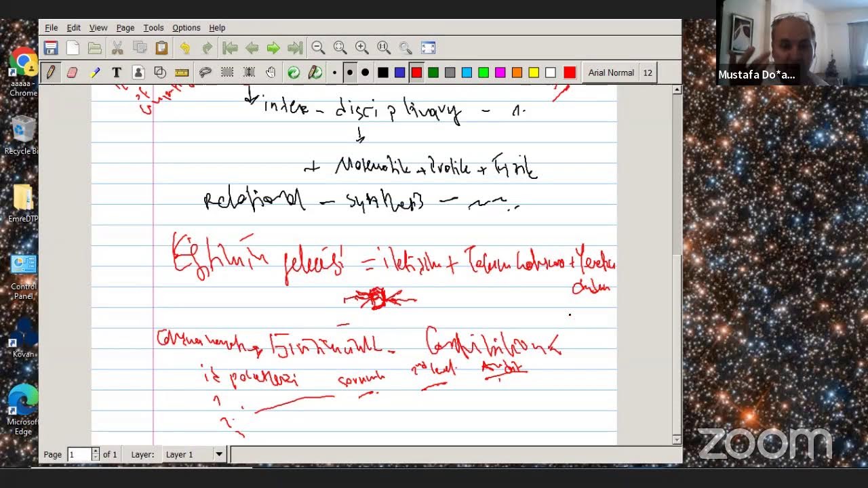This screenshot has width=868, height=488.
Task: Pick the dark green color swatch
Action: tap(433, 73)
